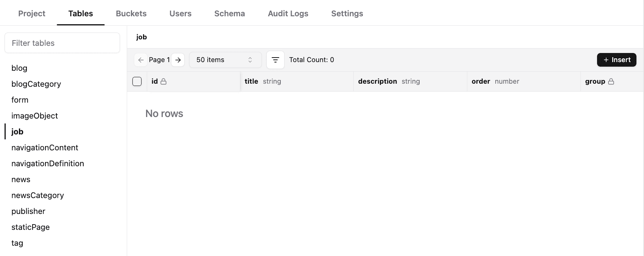Switch to the Schema tab
Image resolution: width=644 pixels, height=256 pixels.
pos(229,14)
